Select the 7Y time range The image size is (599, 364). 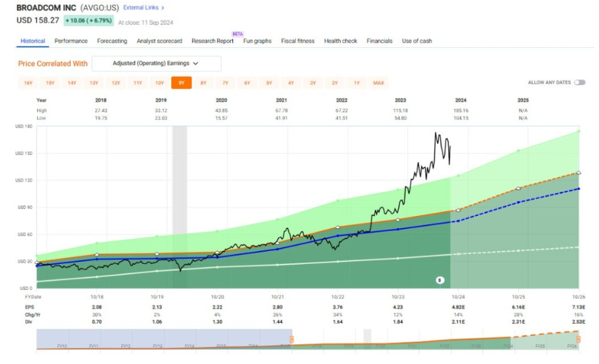point(225,83)
